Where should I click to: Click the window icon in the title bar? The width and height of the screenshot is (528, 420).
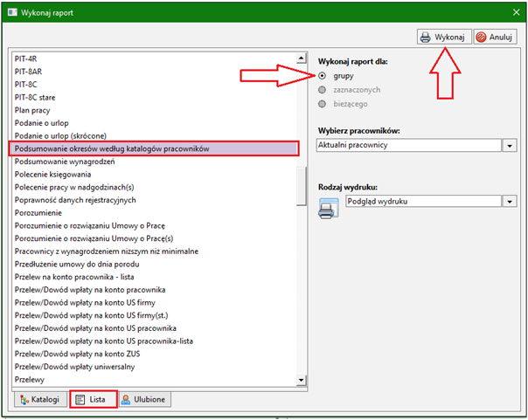coord(12,12)
